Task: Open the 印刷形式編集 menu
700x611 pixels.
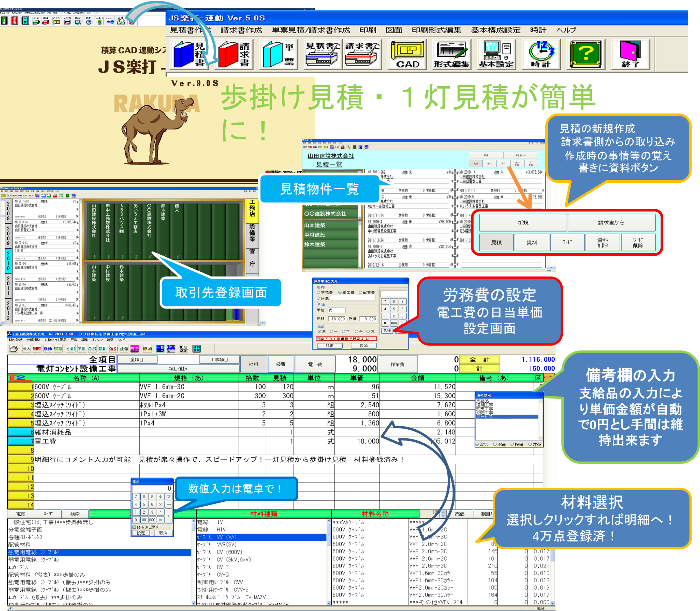Action: (436, 30)
